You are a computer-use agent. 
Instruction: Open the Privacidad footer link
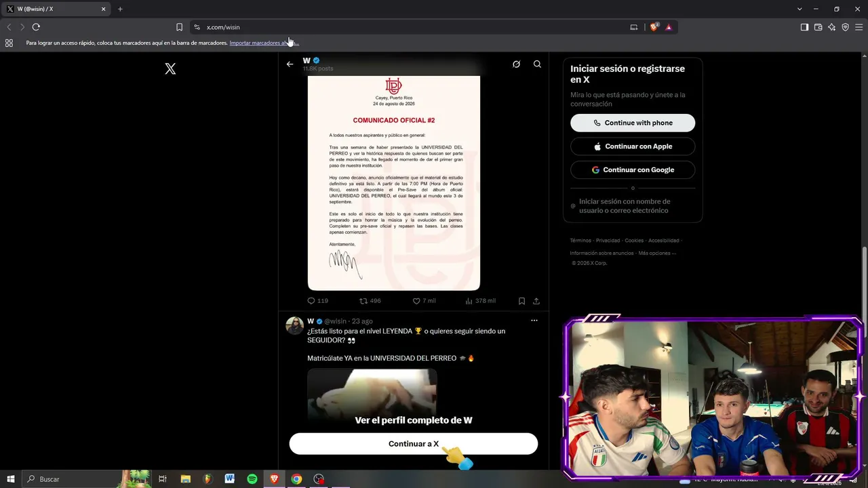[608, 241]
